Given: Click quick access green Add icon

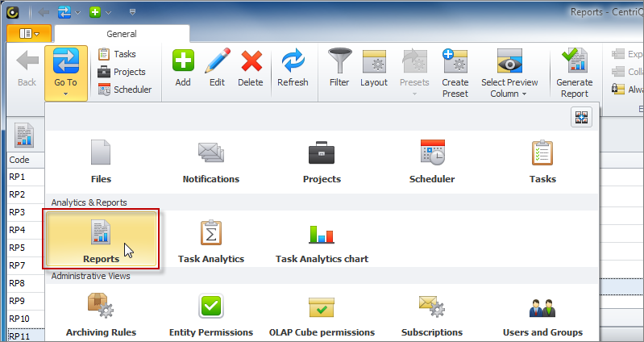Looking at the screenshot, I should tap(95, 12).
